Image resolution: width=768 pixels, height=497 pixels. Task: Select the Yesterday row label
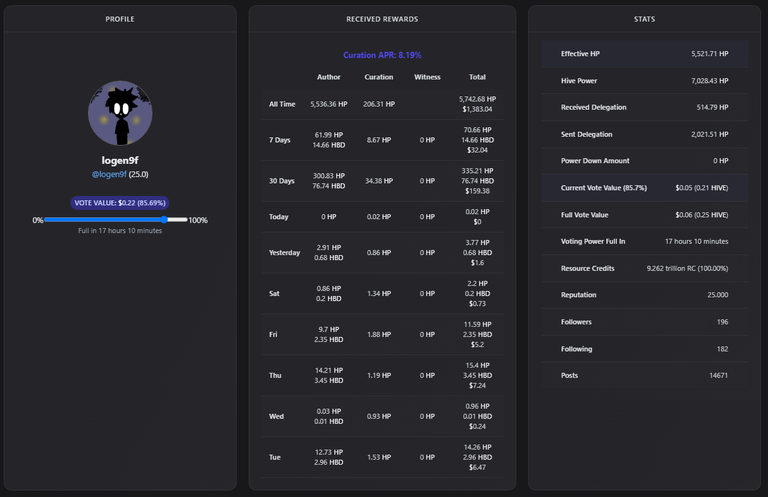[285, 253]
